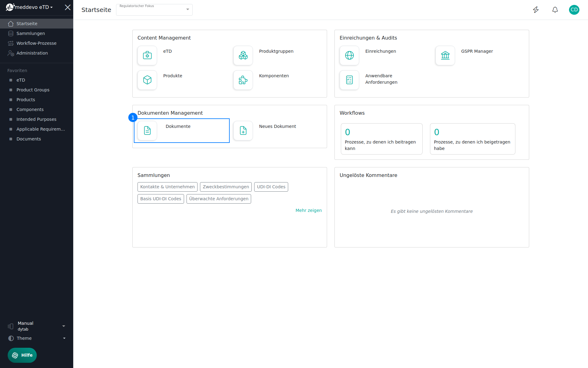The width and height of the screenshot is (588, 368).
Task: Open the eTD briefcase icon tile
Action: point(147,56)
